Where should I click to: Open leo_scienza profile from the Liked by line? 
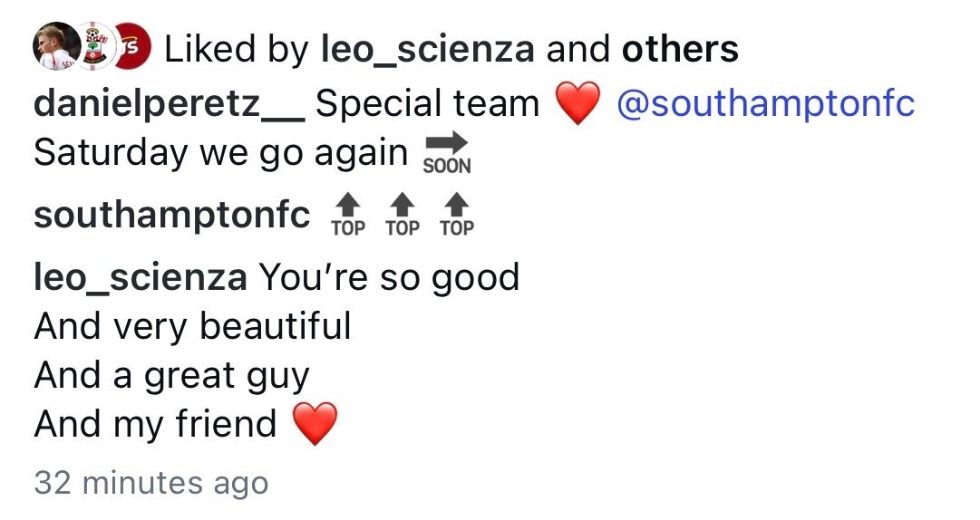(428, 49)
